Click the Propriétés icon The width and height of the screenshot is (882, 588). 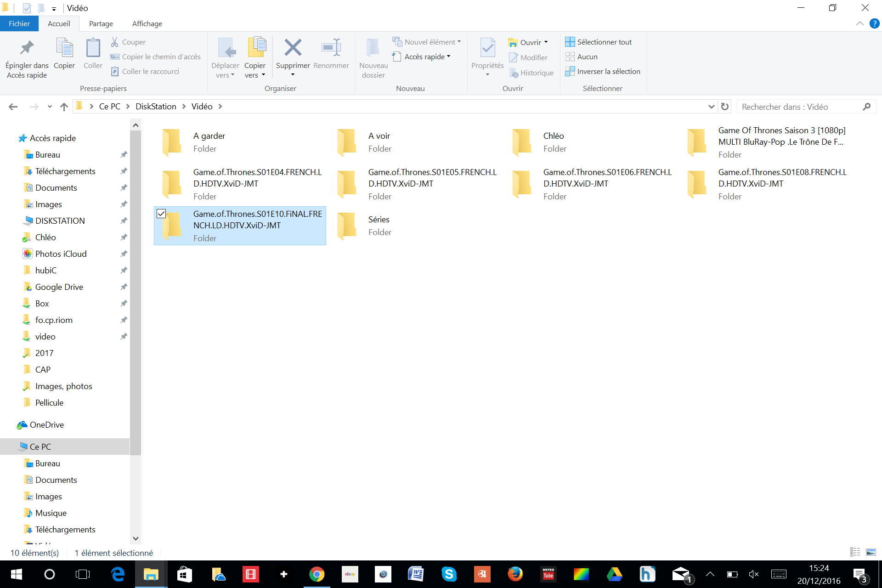point(487,48)
